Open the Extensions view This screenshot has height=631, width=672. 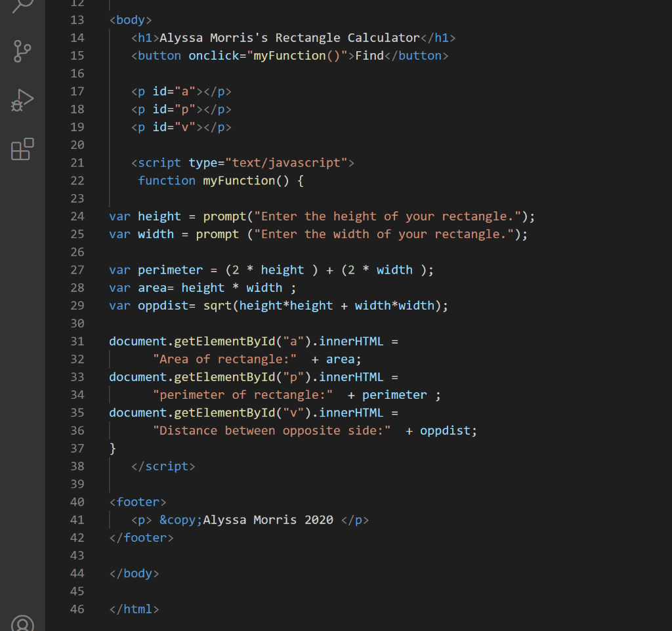coord(22,149)
